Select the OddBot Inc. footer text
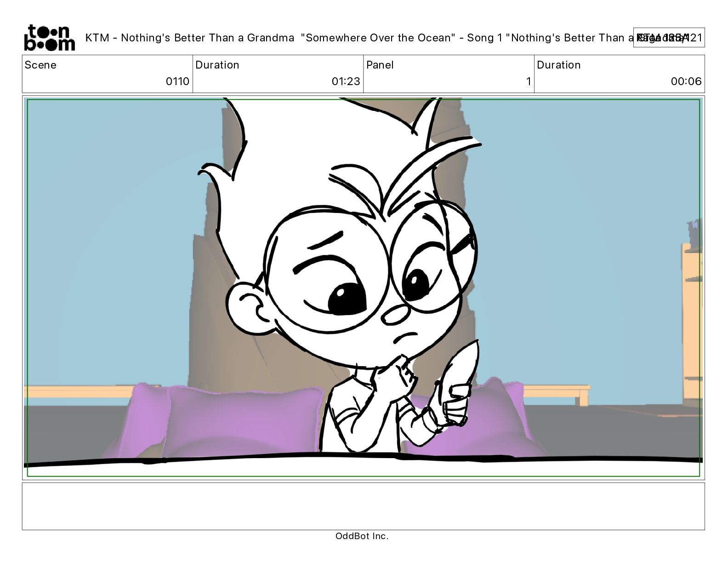 tap(362, 536)
